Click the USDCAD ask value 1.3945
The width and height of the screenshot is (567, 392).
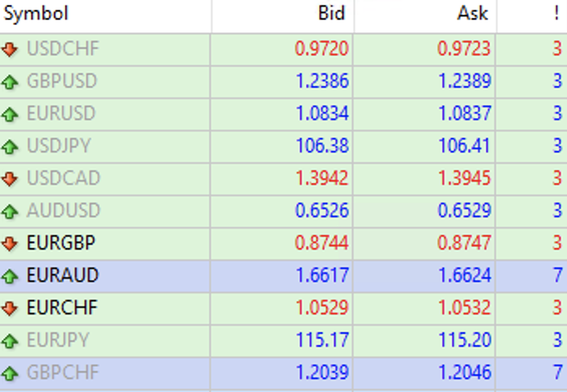click(x=464, y=178)
